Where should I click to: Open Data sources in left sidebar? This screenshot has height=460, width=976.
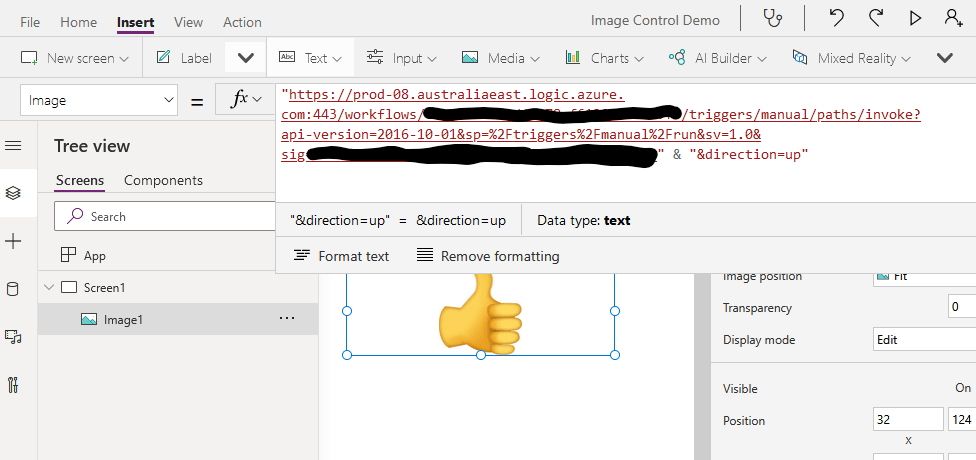pyautogui.click(x=13, y=290)
